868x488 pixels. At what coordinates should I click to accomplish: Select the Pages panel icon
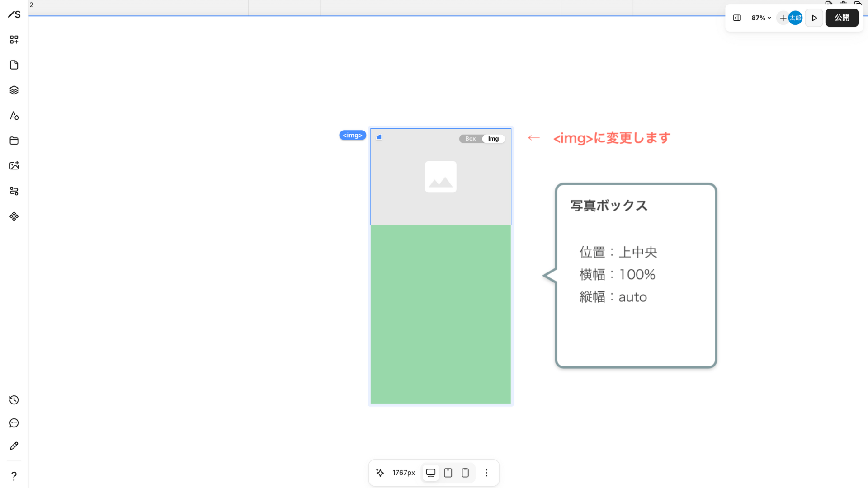point(14,65)
